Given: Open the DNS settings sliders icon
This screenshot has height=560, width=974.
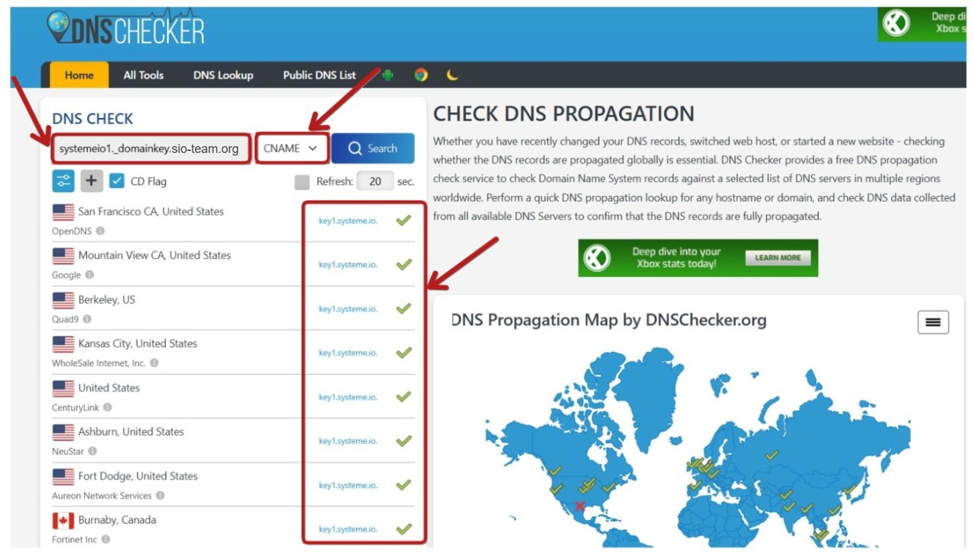Looking at the screenshot, I should point(64,181).
